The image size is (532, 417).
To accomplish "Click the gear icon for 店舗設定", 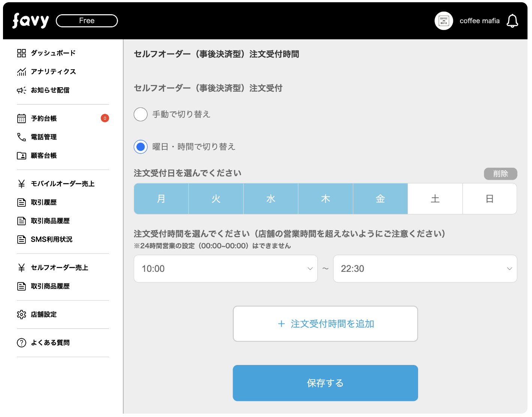I will click(21, 314).
